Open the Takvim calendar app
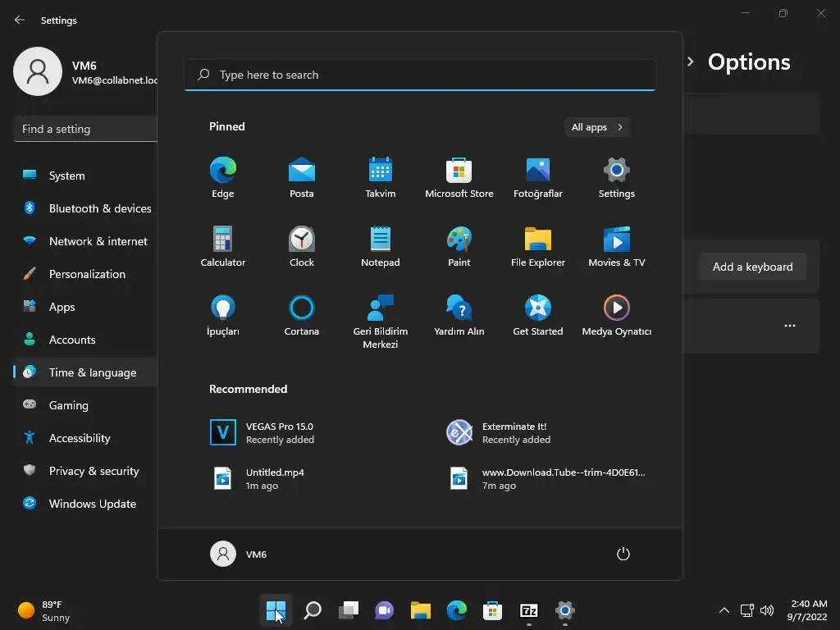840x630 pixels. point(381,178)
